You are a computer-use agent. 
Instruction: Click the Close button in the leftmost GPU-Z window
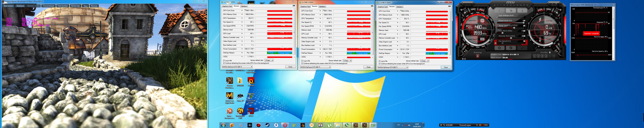[x=290, y=67]
